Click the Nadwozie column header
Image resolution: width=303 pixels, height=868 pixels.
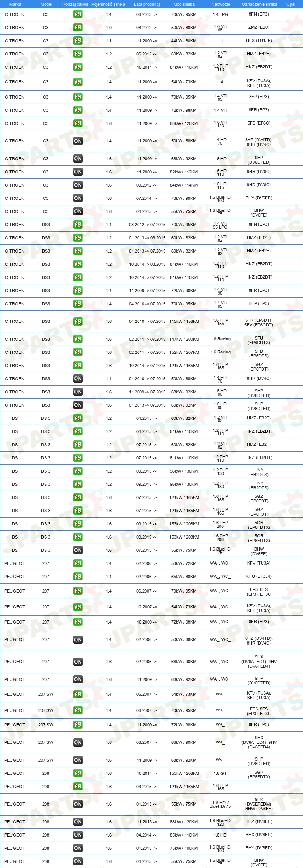click(x=220, y=4)
